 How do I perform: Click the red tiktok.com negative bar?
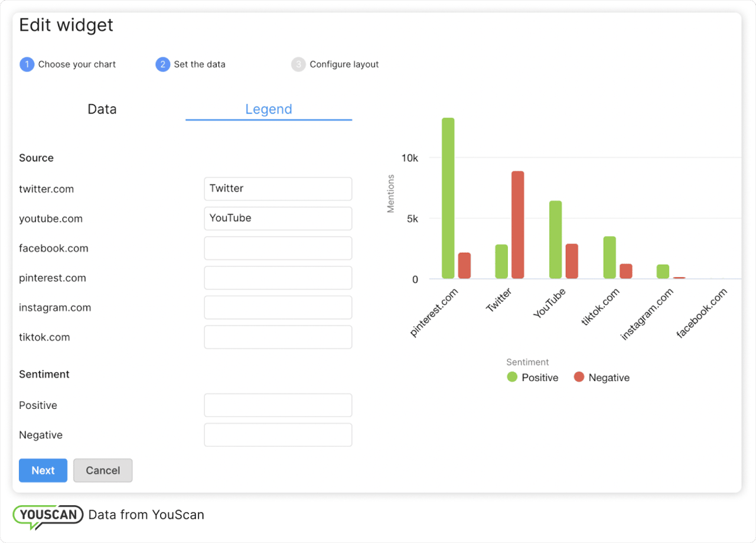click(x=625, y=271)
